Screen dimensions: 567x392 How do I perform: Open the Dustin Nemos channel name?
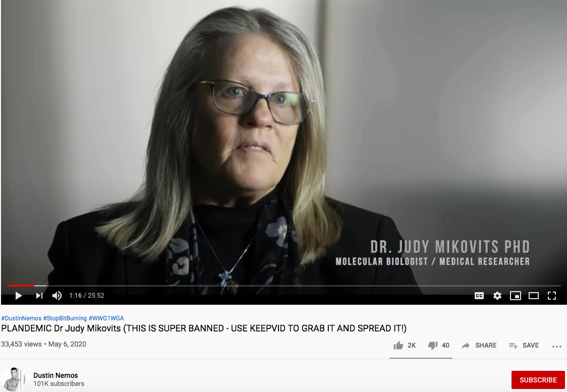click(x=55, y=375)
